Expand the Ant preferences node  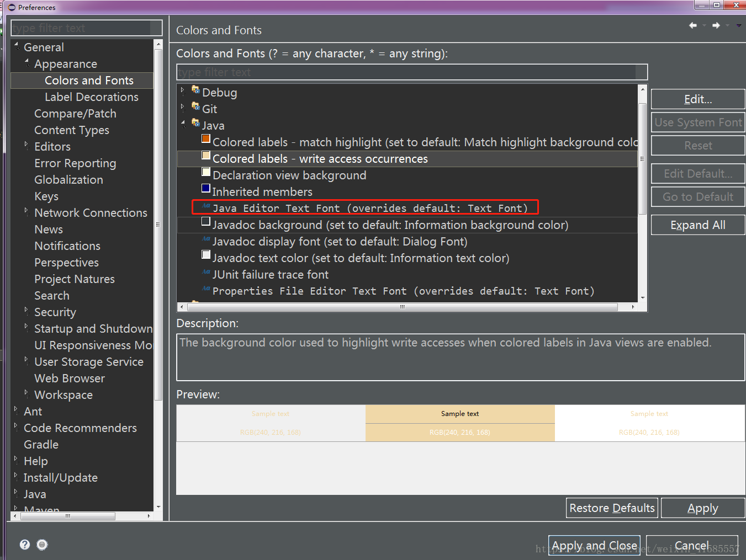pos(15,409)
